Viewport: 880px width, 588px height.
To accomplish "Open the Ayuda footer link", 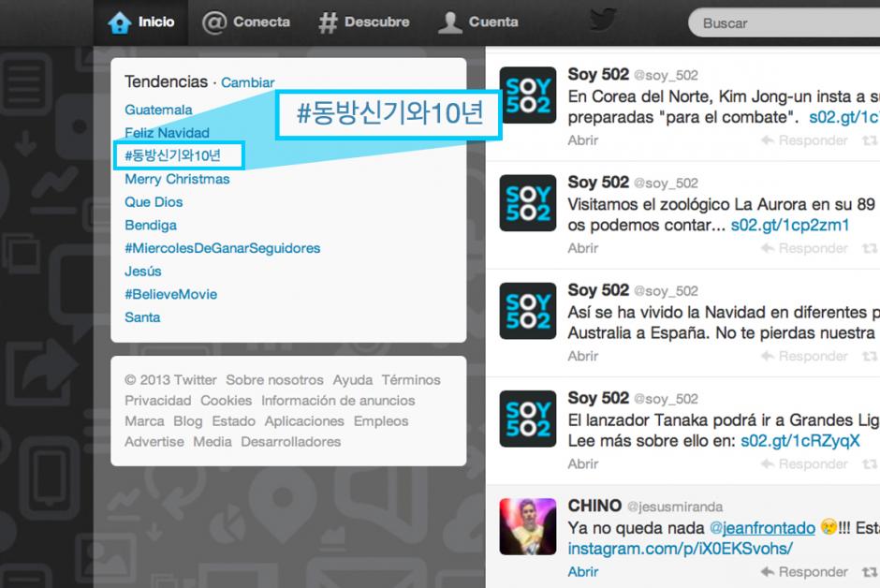I will 353,380.
